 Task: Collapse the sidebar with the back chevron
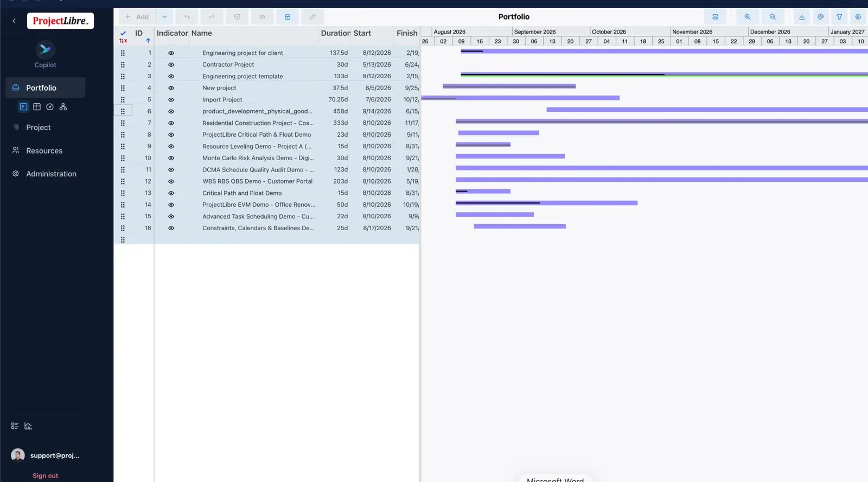pyautogui.click(x=14, y=21)
